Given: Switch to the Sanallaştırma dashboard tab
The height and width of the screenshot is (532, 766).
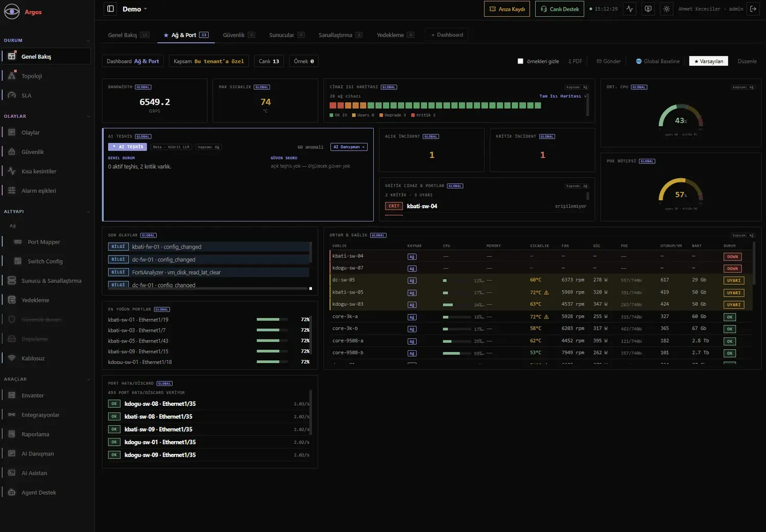Looking at the screenshot, I should click(340, 35).
